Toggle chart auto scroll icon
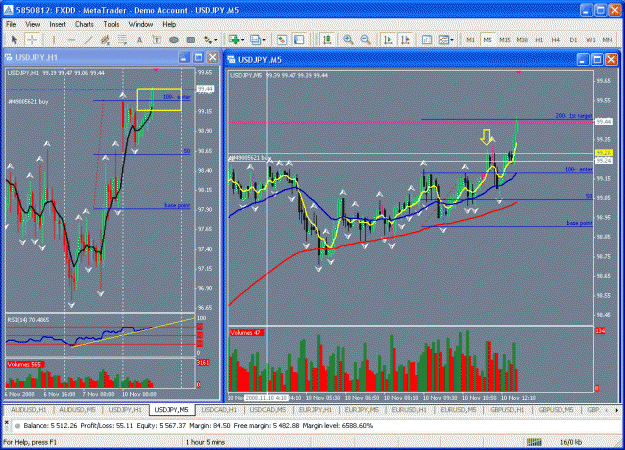Viewport: 625px width, 450px height. [x=387, y=39]
